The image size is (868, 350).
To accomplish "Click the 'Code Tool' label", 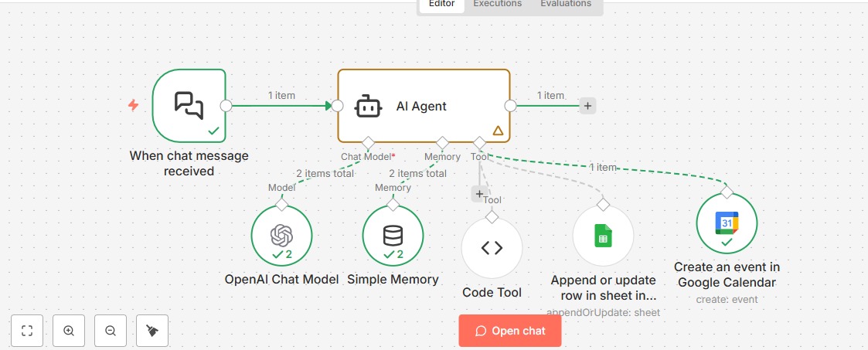I will point(492,292).
